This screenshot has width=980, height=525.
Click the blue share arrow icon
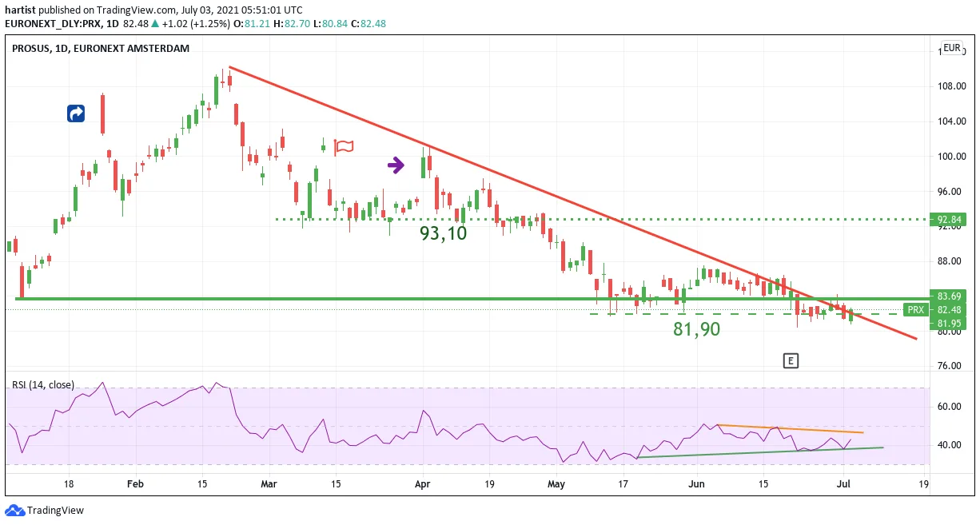pos(76,113)
